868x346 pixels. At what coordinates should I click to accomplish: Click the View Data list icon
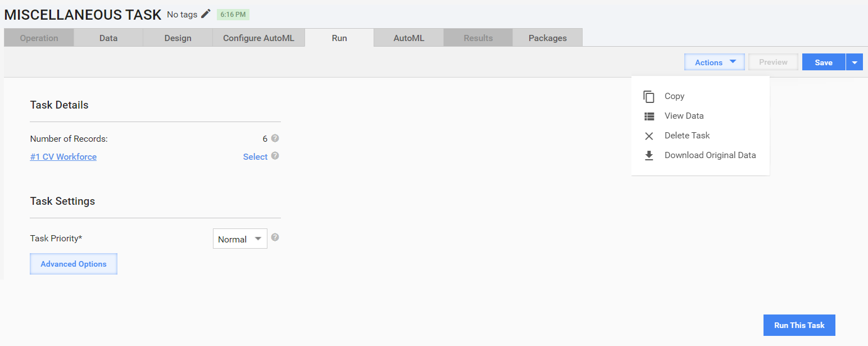coord(649,116)
